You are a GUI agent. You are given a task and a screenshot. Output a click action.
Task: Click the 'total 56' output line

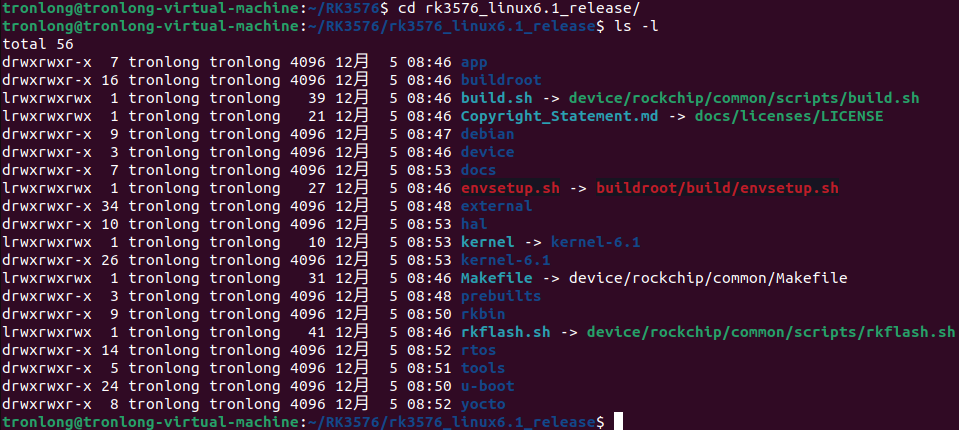(x=38, y=45)
